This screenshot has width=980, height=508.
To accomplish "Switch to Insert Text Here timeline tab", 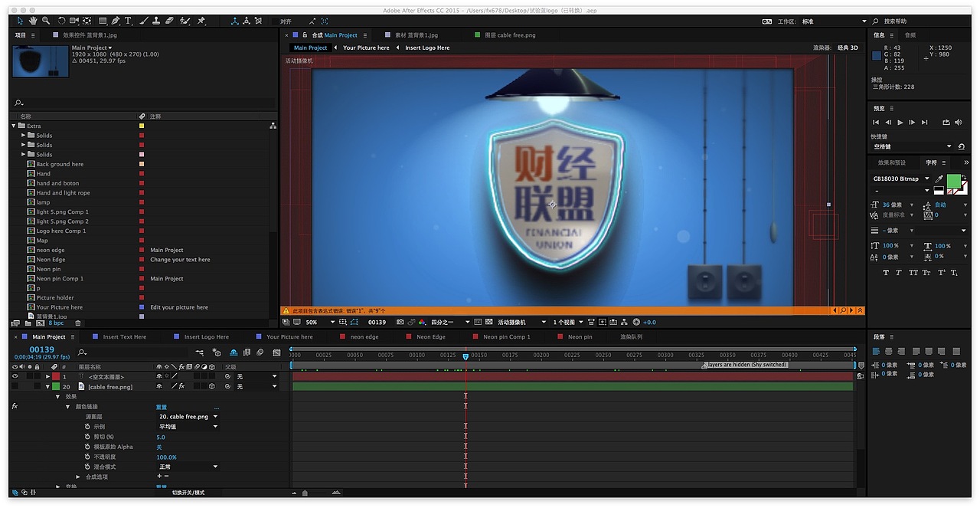I will tap(125, 336).
